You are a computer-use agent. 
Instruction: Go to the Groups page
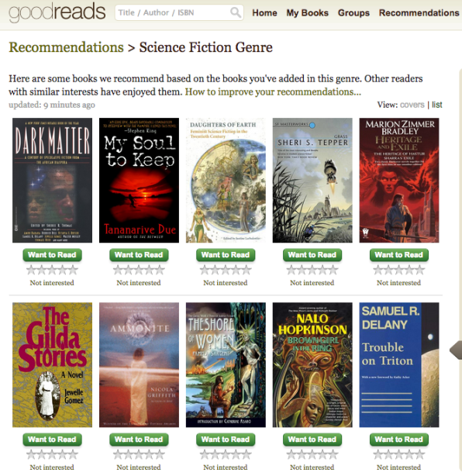pos(353,12)
